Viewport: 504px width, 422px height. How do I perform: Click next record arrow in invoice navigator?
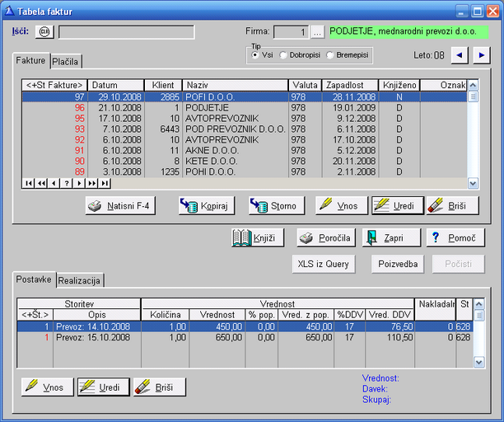[79, 183]
